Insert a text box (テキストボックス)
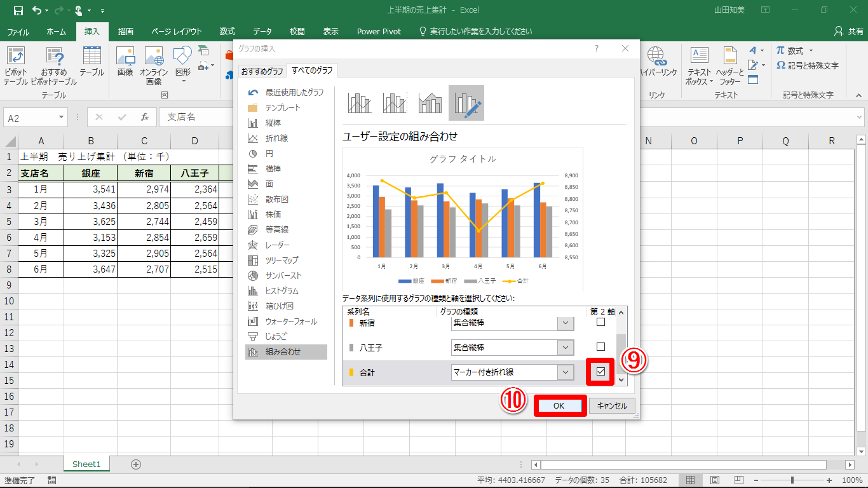This screenshot has height=488, width=868. 699,66
